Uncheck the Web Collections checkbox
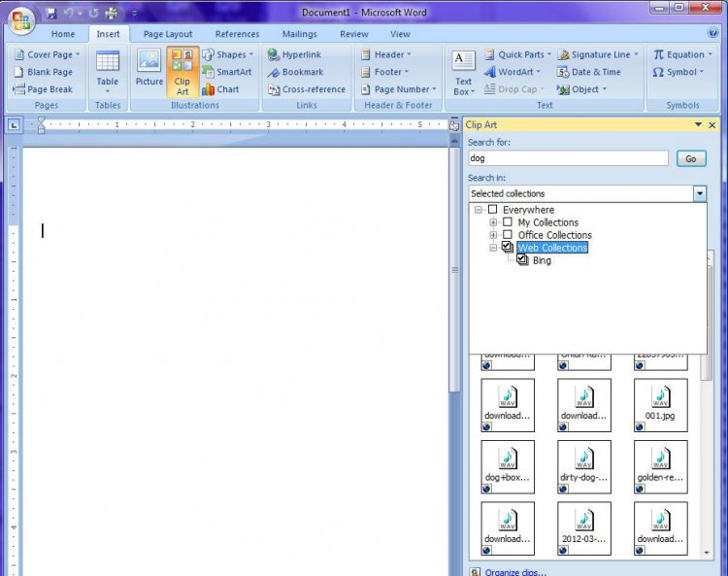This screenshot has height=576, width=728. point(508,247)
